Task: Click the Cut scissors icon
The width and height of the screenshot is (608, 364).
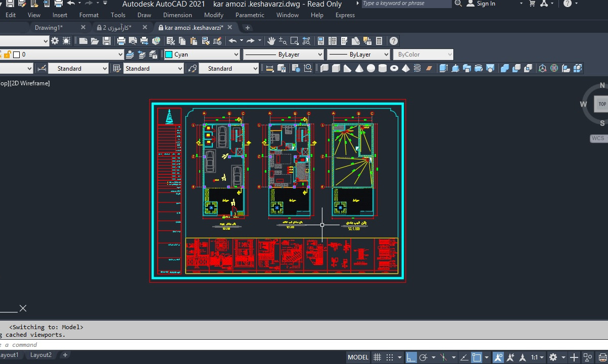Action: click(171, 41)
